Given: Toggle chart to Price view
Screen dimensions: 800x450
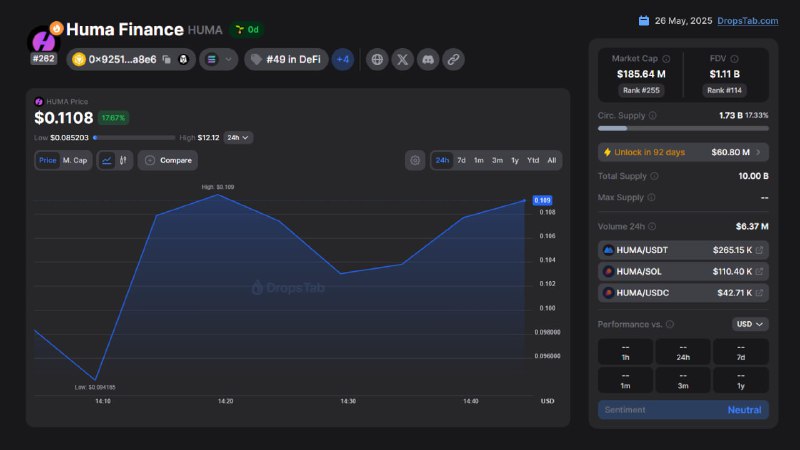Looking at the screenshot, I should pos(47,160).
